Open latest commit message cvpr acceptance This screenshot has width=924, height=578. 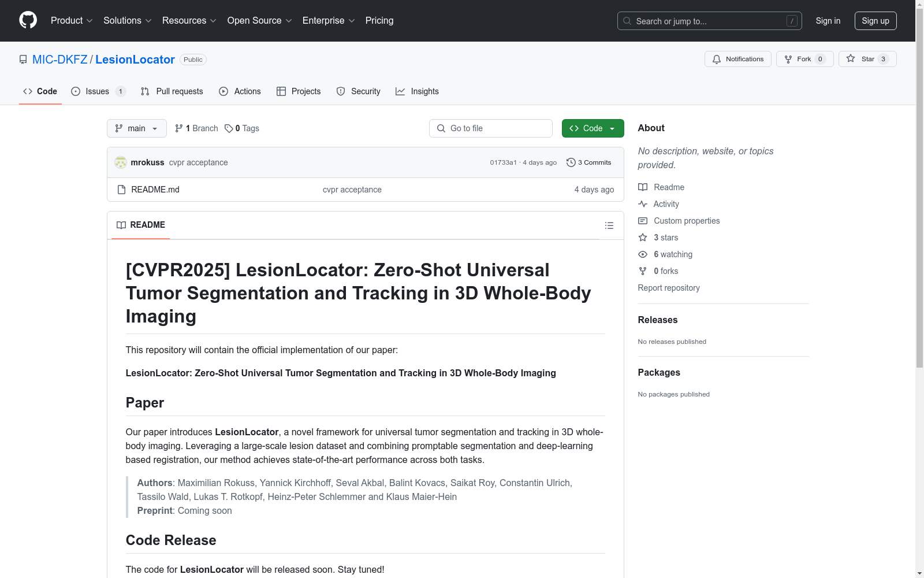(198, 162)
